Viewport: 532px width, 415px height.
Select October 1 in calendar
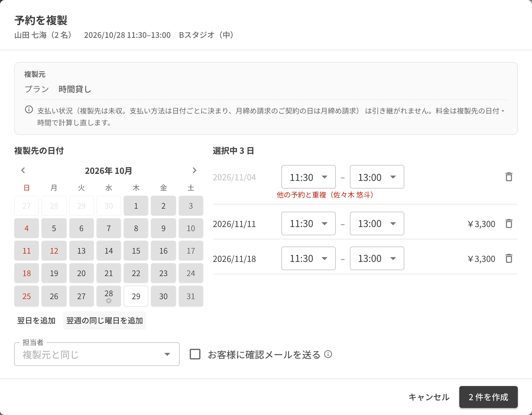coord(136,206)
